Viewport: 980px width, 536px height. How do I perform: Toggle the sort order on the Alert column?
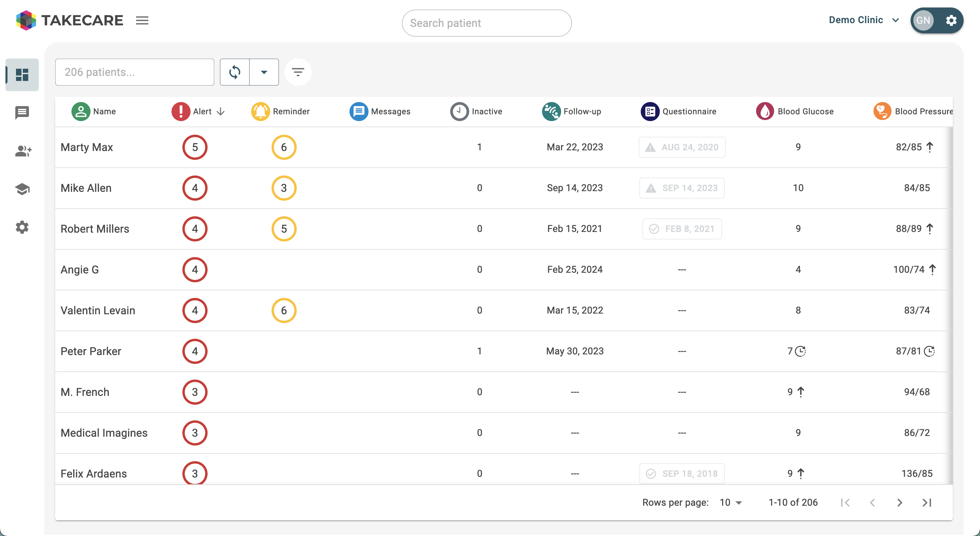point(220,111)
